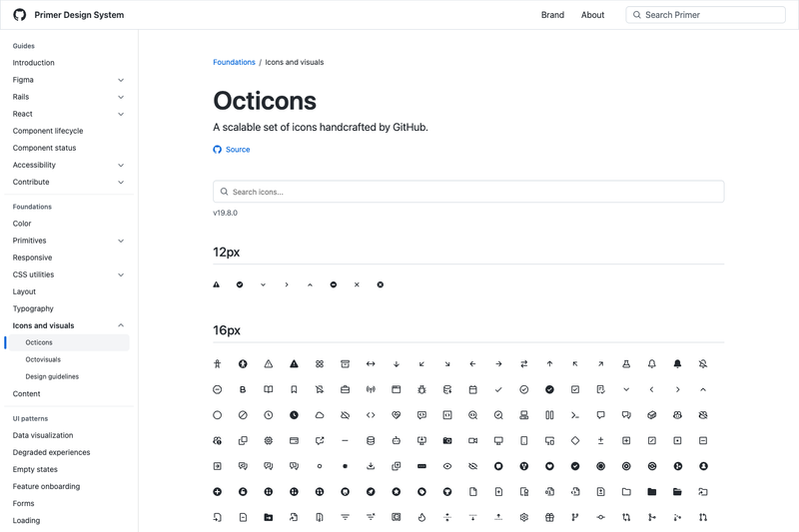Select the calendar octicon
Screen dimensions: 799x532
[x=472, y=389]
